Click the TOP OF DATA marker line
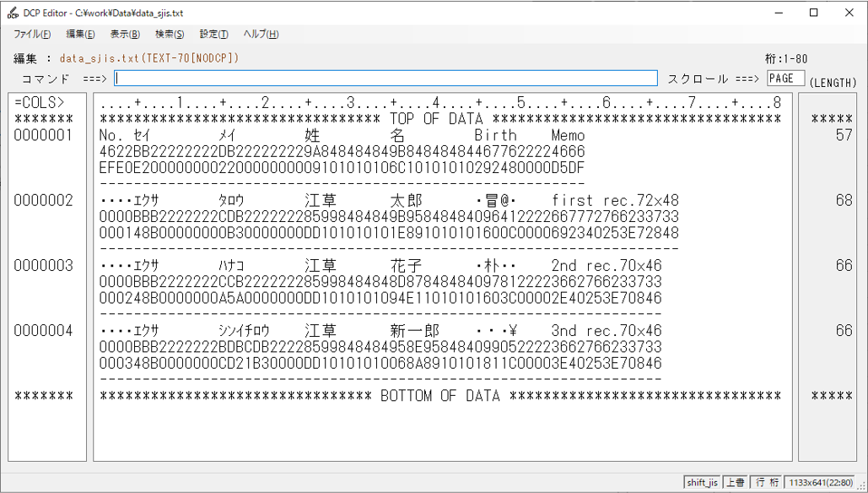 (x=440, y=118)
